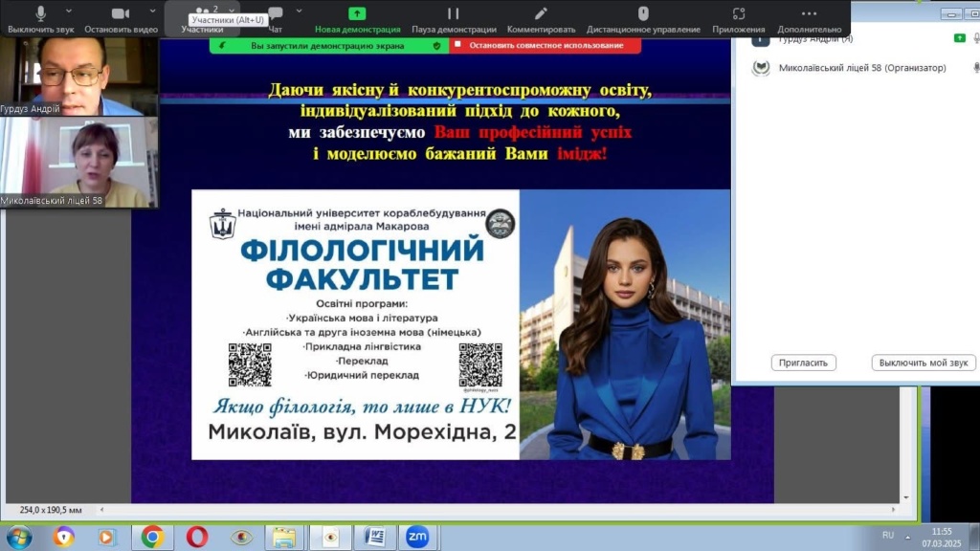Switch to Zoom taskbar window
Viewport: 980px width, 551px height.
(417, 538)
